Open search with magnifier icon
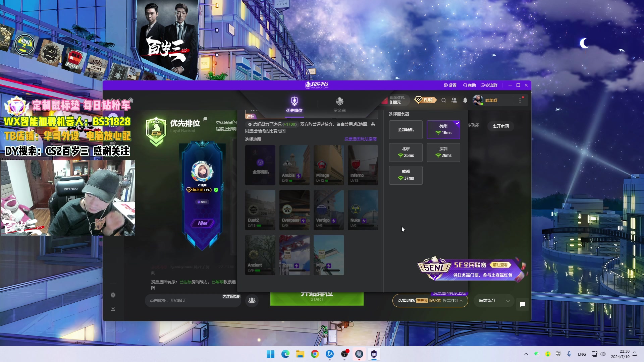The width and height of the screenshot is (644, 362). click(444, 100)
